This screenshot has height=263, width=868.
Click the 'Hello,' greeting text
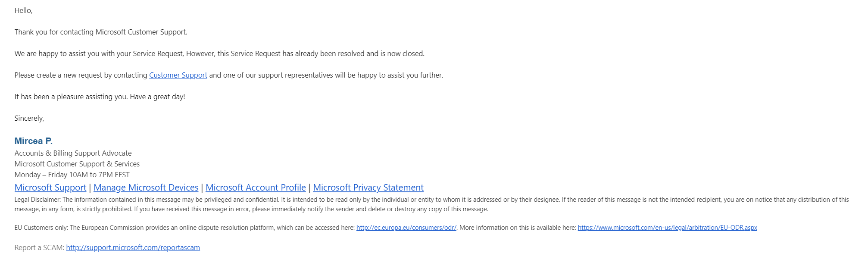[23, 10]
